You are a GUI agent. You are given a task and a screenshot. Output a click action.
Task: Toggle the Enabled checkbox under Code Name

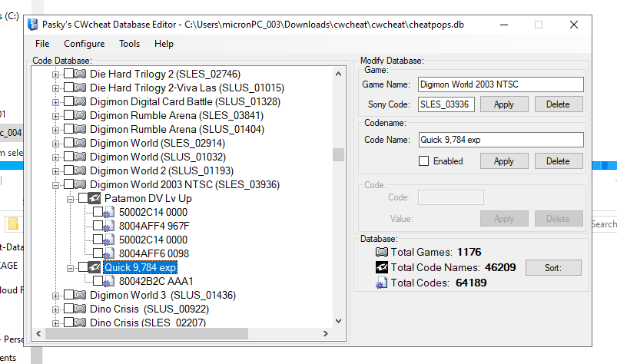click(424, 161)
